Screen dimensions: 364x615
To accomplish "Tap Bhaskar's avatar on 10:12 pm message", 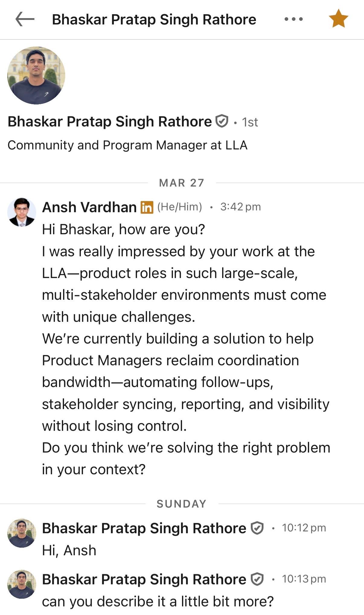I will coord(21,533).
